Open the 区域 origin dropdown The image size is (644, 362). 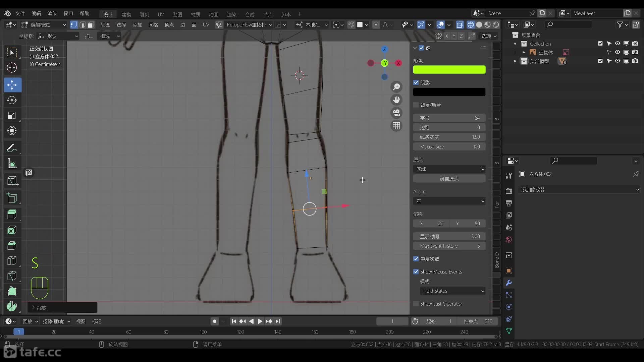(449, 169)
